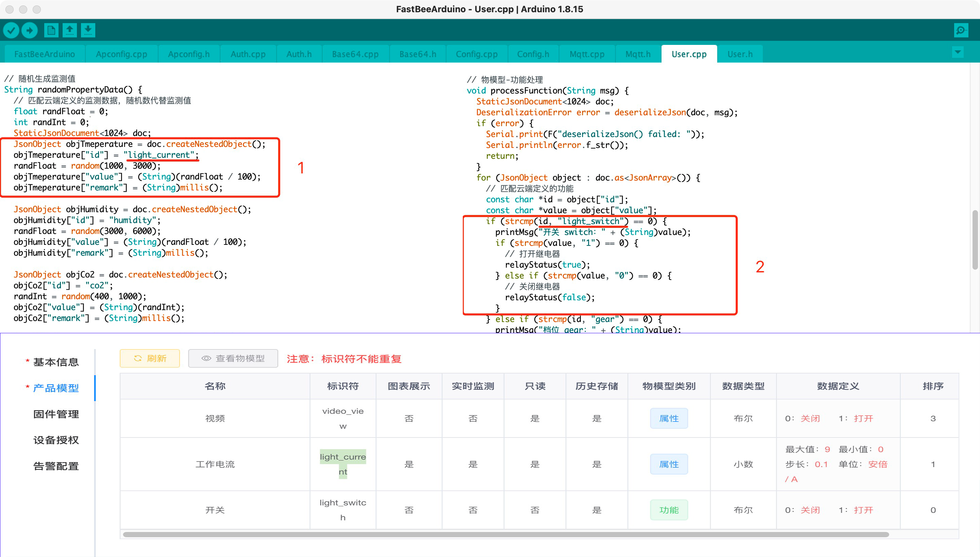
Task: Verify the sketch with the checkmark icon
Action: pos(11,30)
